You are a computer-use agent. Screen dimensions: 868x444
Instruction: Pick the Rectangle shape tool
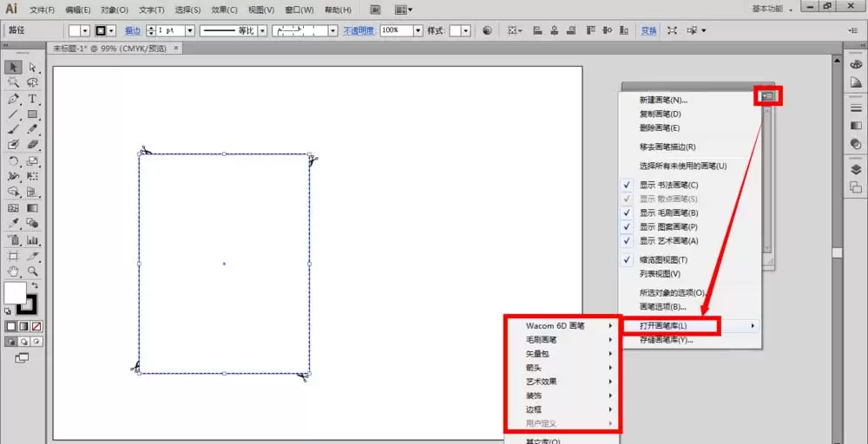click(x=32, y=114)
